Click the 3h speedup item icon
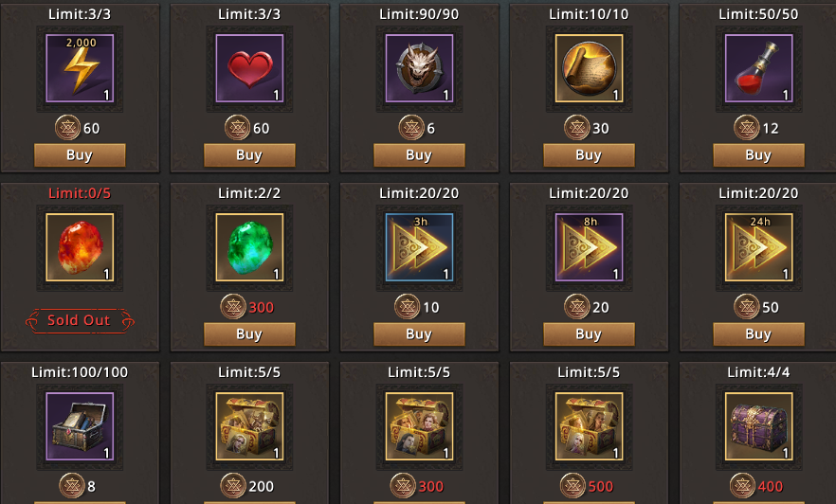The width and height of the screenshot is (836, 504). (x=419, y=247)
